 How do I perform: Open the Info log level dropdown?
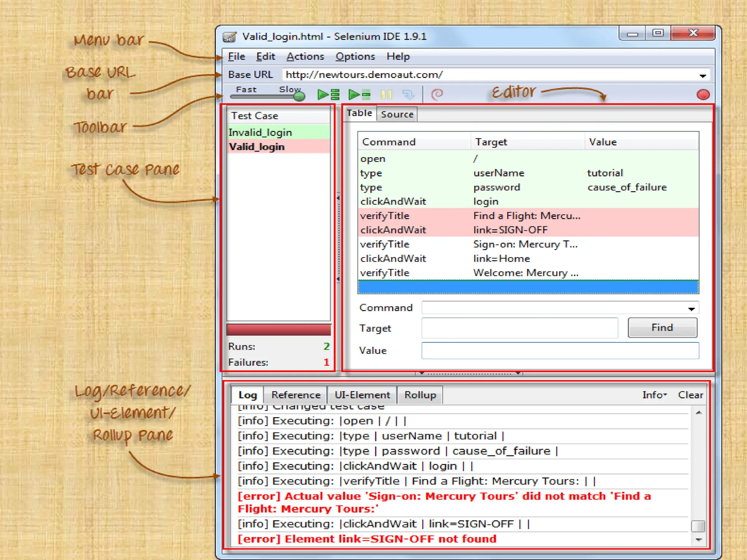(654, 395)
